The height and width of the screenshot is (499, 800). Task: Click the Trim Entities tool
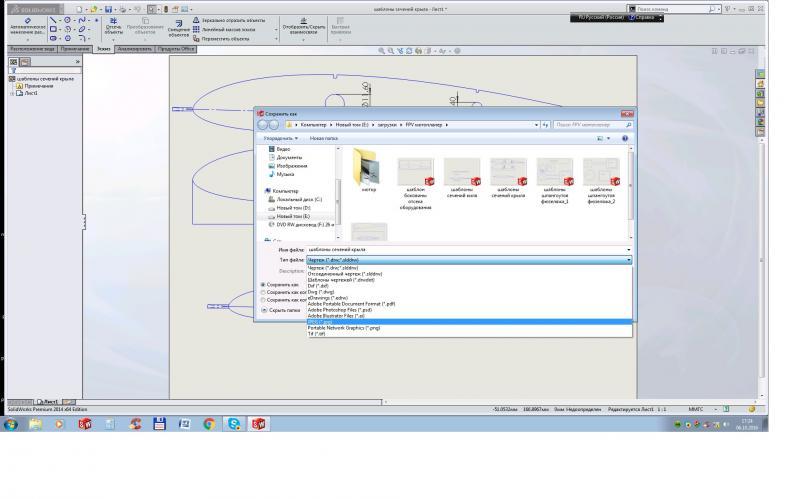(x=113, y=22)
